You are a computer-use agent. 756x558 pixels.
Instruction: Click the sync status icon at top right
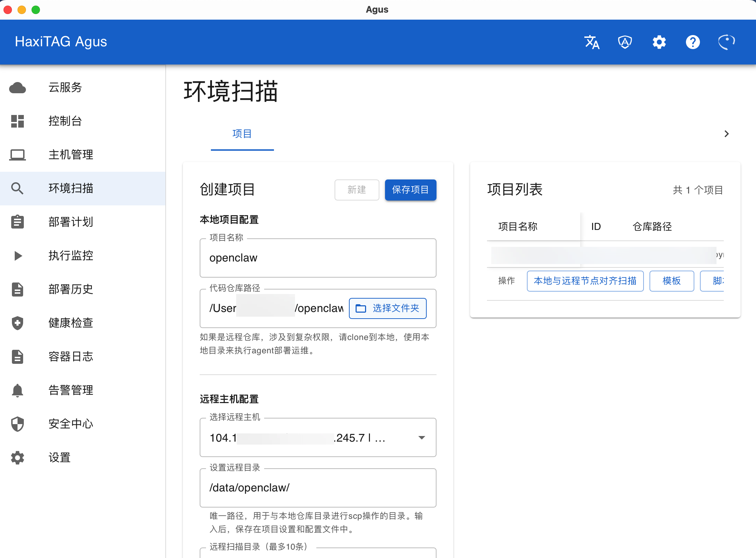(726, 42)
